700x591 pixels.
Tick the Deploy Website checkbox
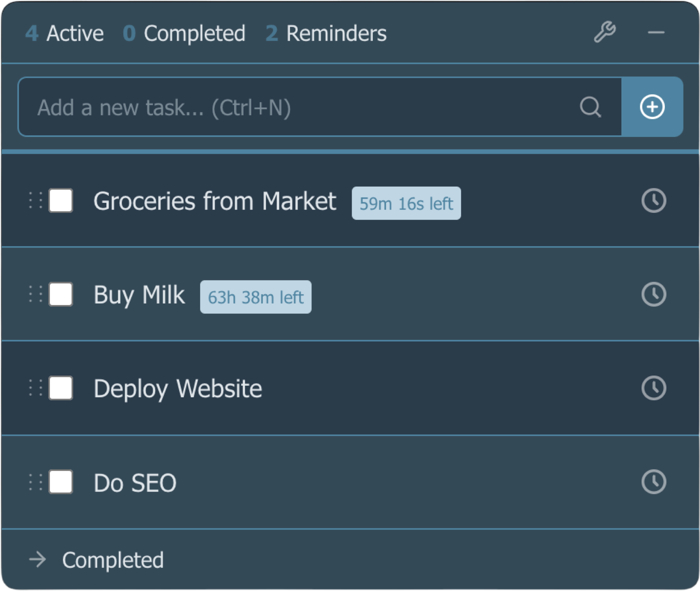pyautogui.click(x=60, y=388)
